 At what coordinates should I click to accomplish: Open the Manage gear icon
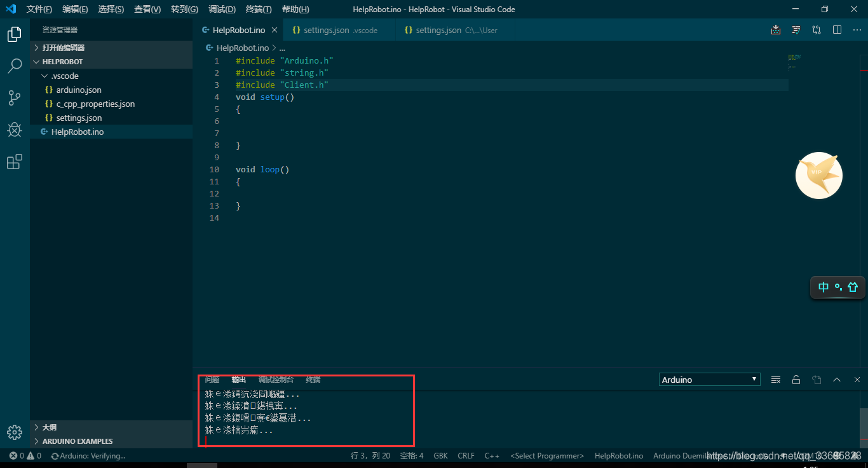pos(15,432)
